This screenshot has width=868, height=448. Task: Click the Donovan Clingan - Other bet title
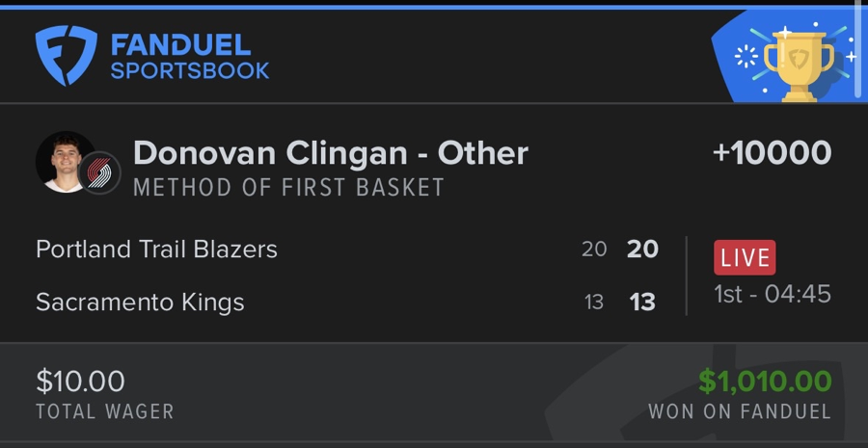point(330,153)
